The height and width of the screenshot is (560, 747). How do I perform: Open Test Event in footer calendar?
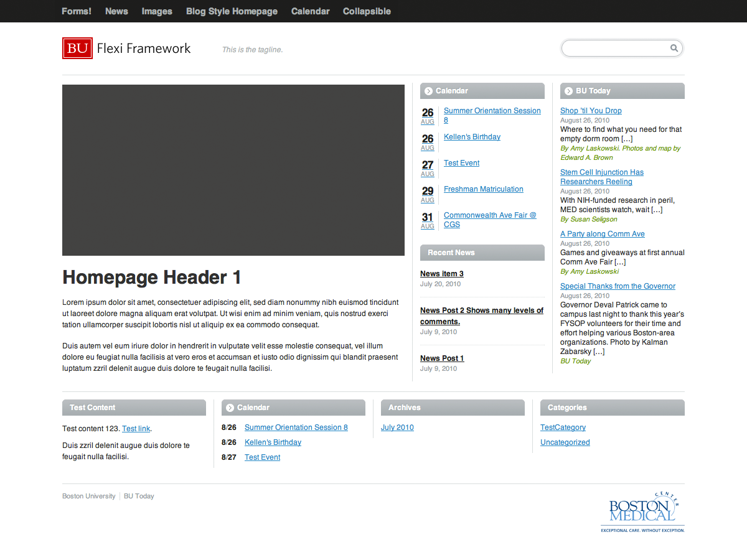pyautogui.click(x=262, y=457)
